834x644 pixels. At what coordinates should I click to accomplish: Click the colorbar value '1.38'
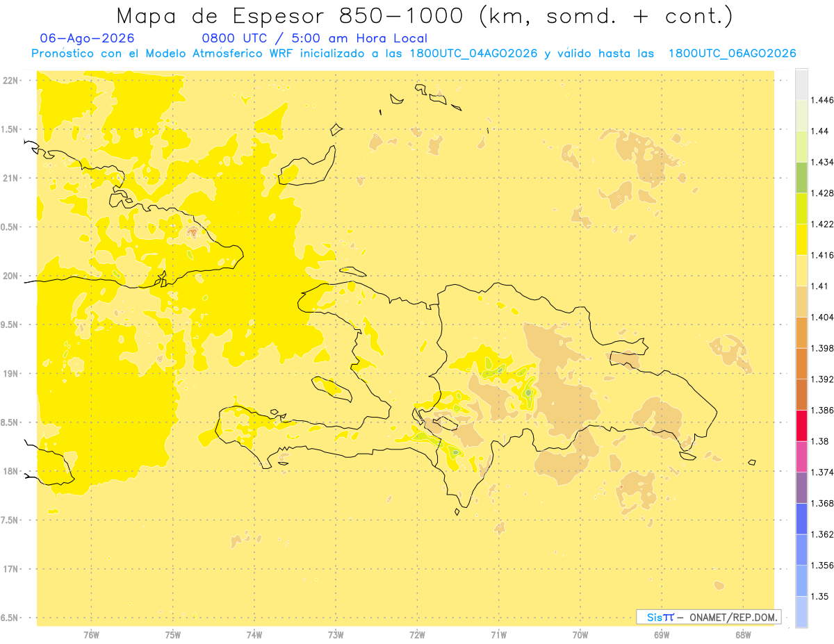(x=821, y=441)
